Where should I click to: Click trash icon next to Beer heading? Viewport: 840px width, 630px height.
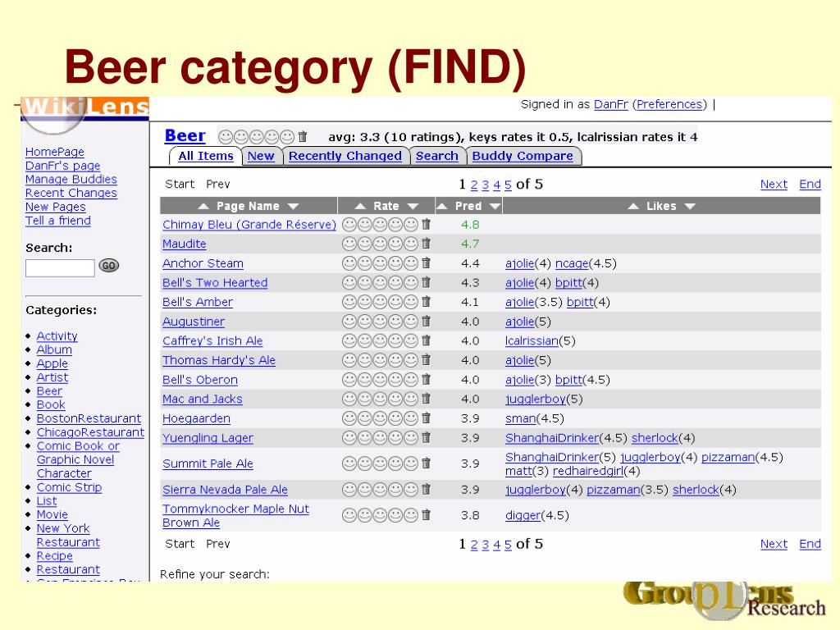pos(303,137)
